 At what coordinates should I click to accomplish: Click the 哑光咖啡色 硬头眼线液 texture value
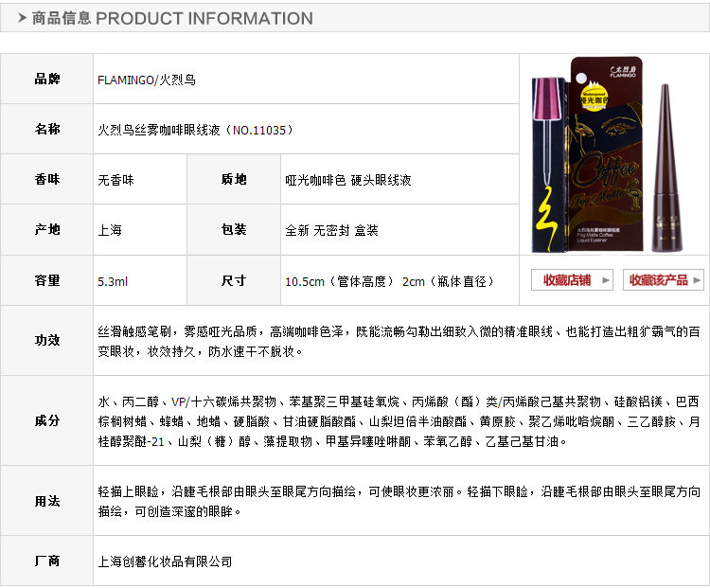[x=347, y=180]
